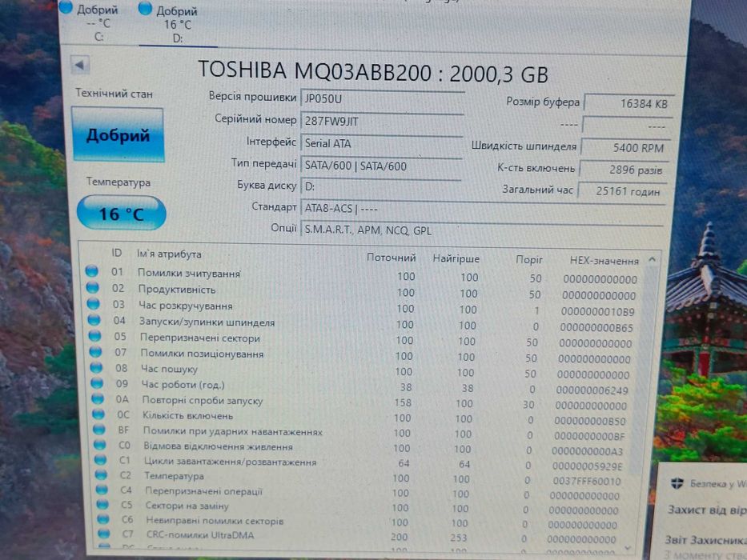Click the interface field Serial ATA
The height and width of the screenshot is (560, 747).
382,143
